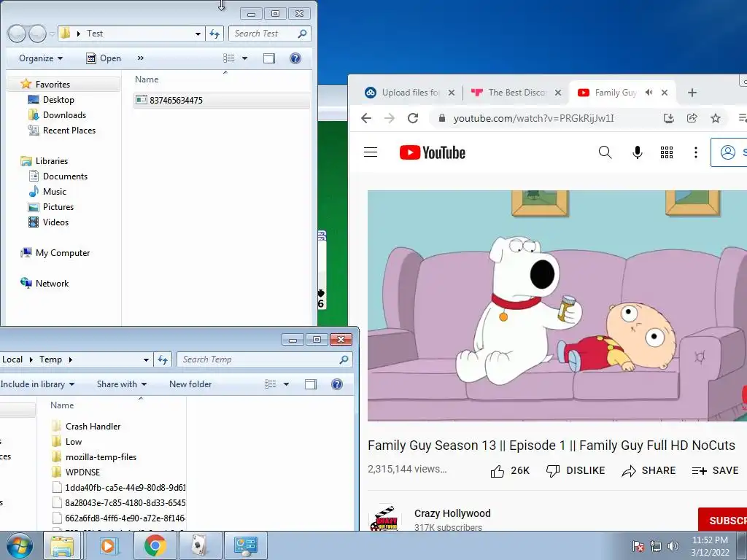
Task: Click the Family Guy video player
Action: pyautogui.click(x=557, y=306)
